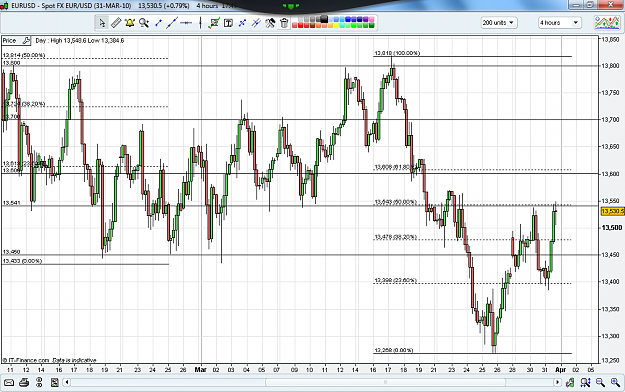Select the short line segment drawing tool

click(x=158, y=23)
